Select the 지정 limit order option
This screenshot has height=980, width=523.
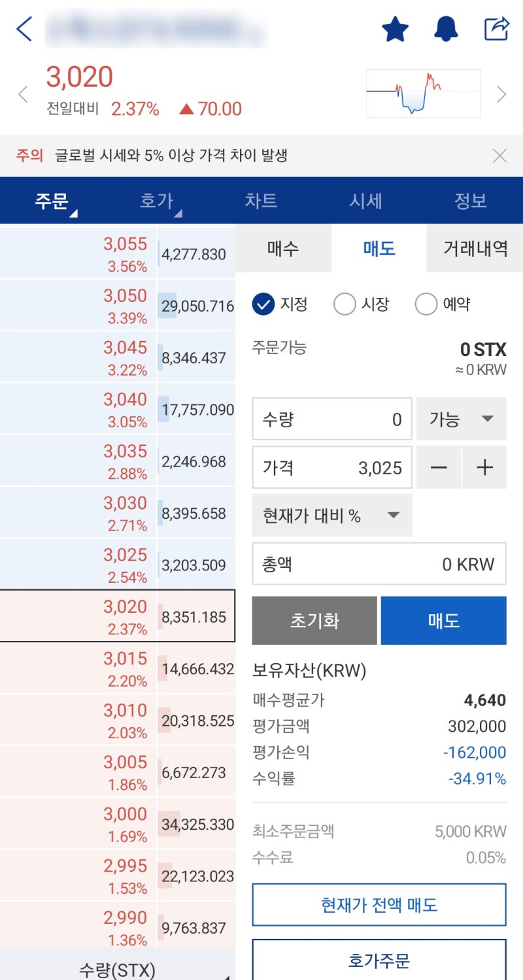pyautogui.click(x=263, y=304)
